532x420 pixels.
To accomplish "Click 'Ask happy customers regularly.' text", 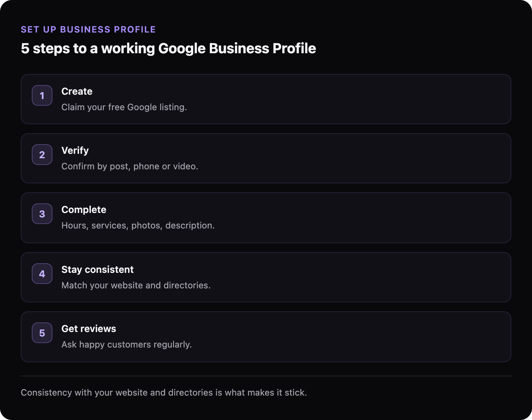I will point(126,345).
